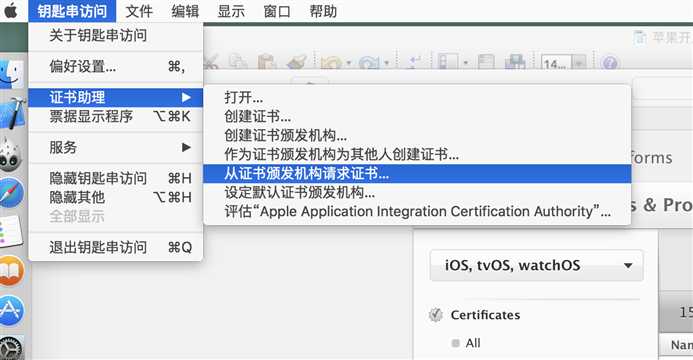Open the iOS, tvOS, watchOS dropdown

536,265
